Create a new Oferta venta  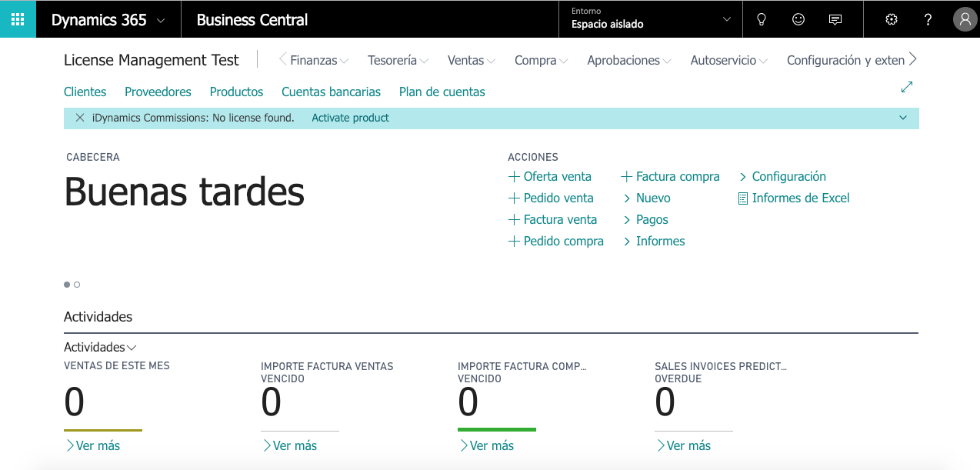click(550, 176)
